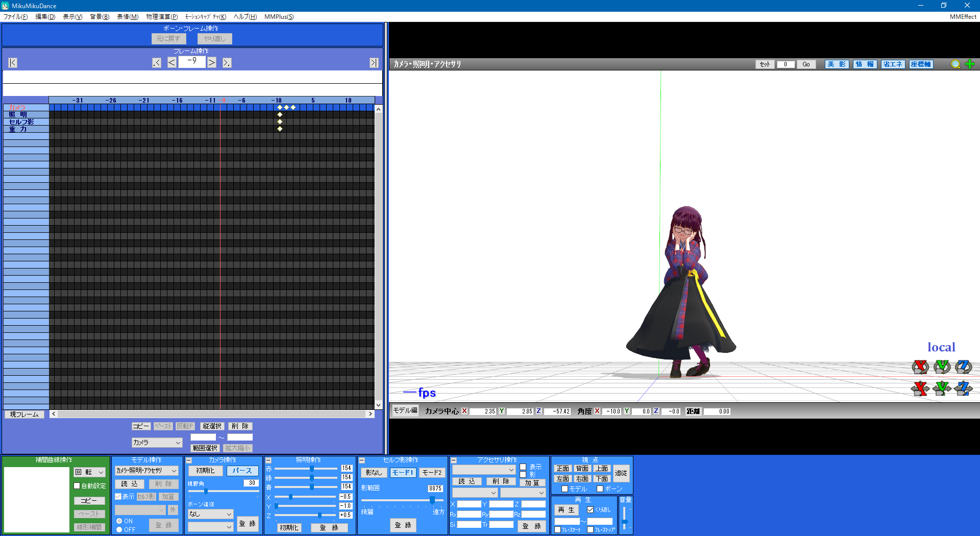Open the MMEffect menu

point(963,17)
